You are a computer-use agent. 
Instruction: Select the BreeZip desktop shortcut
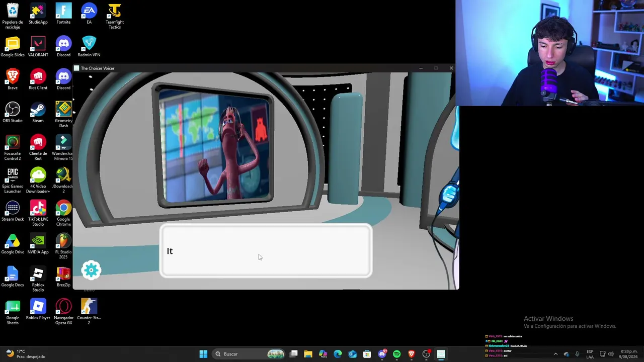[63, 277]
